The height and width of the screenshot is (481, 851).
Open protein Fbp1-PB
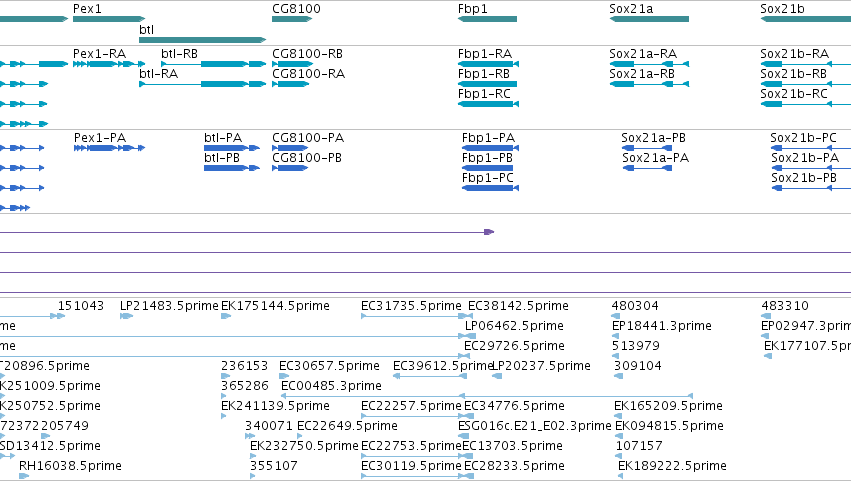tap(487, 157)
